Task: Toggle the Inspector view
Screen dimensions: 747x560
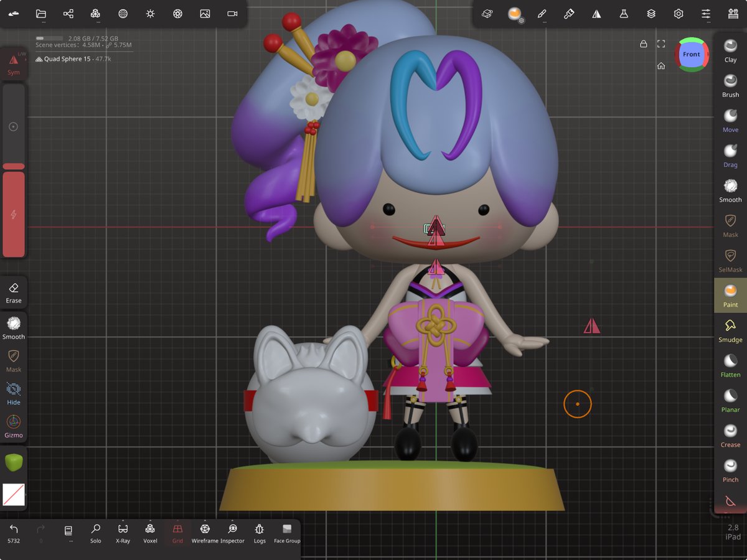Action: click(x=232, y=533)
